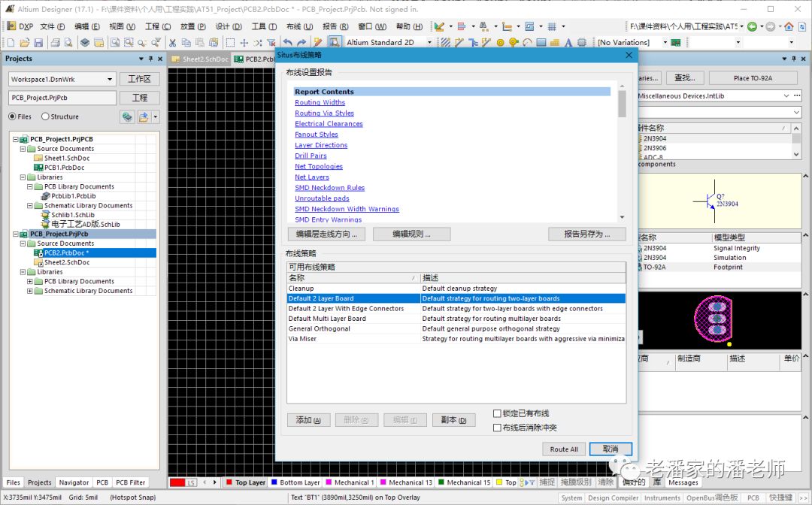Open the Workspace1.DsnWrk dropdown
This screenshot has width=812, height=505.
(x=110, y=79)
